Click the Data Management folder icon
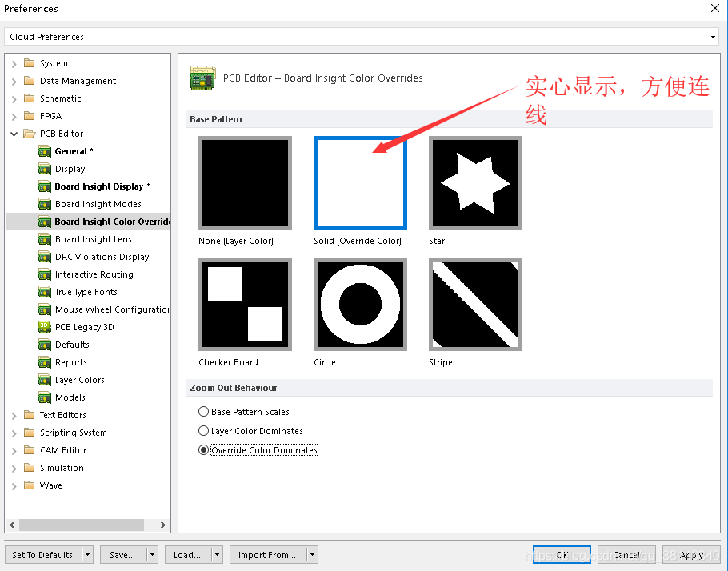728x571 pixels. [x=30, y=81]
